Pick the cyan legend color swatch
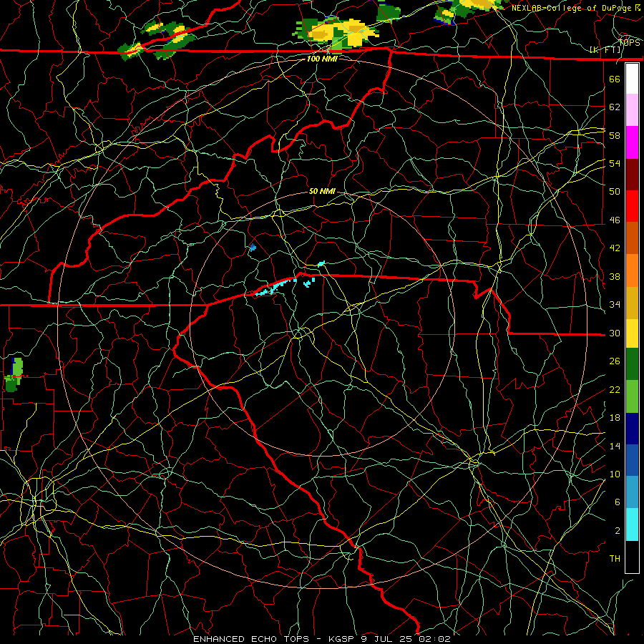The image size is (644, 644). (632, 525)
